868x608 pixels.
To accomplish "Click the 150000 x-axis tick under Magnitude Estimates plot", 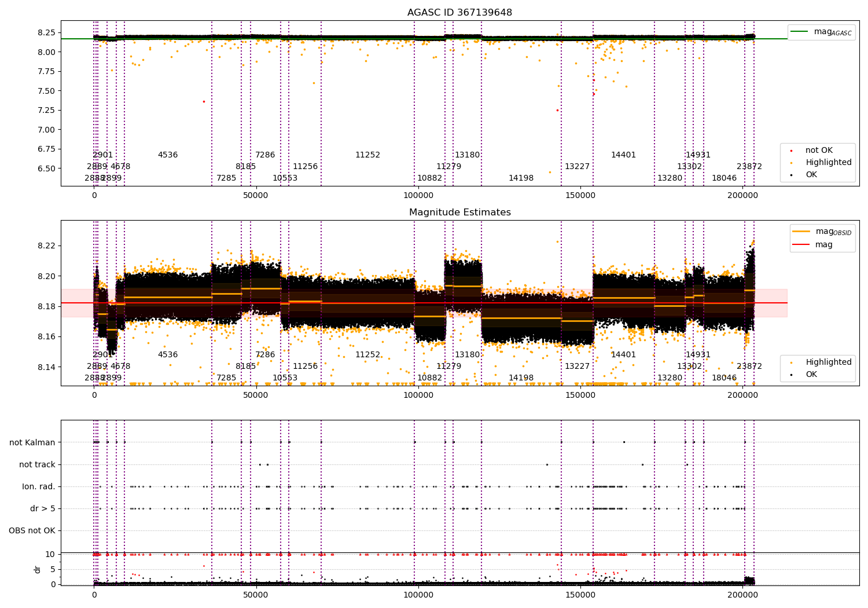I will 580,395.
